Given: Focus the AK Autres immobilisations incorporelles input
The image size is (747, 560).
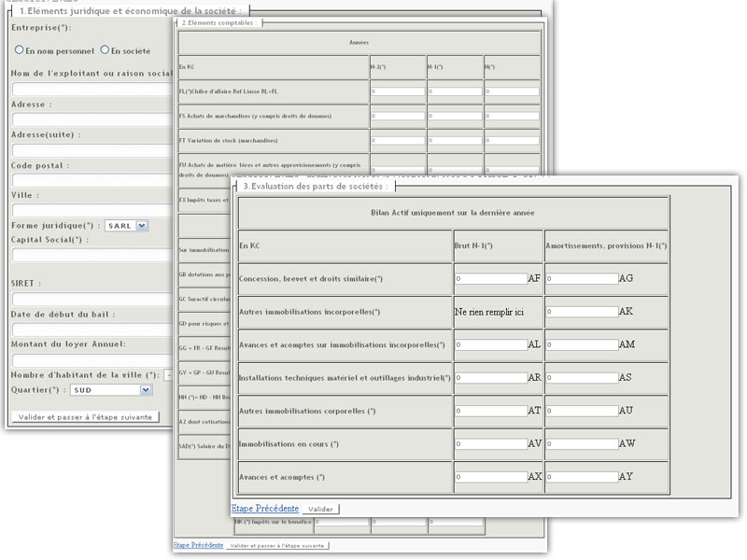Looking at the screenshot, I should pos(582,312).
